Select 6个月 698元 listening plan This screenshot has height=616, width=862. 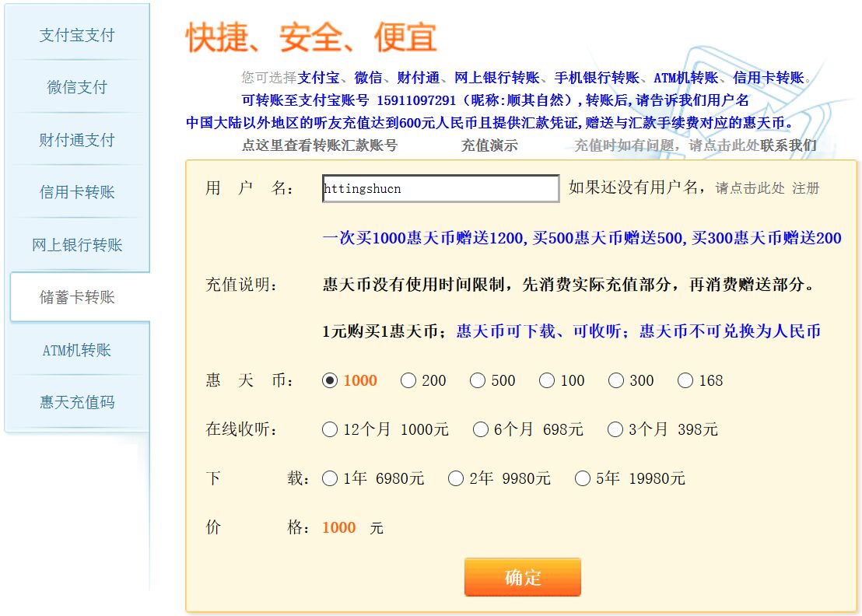coord(481,429)
